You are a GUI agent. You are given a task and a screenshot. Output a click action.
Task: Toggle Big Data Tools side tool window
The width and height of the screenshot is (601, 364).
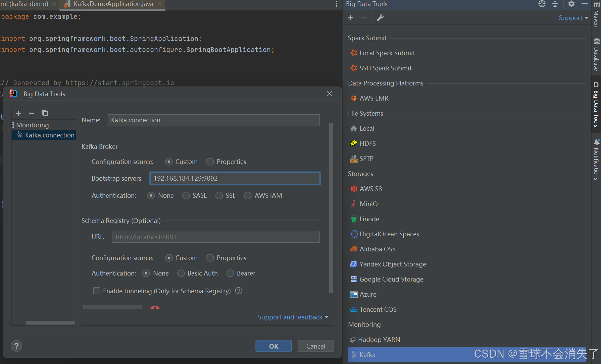point(596,104)
